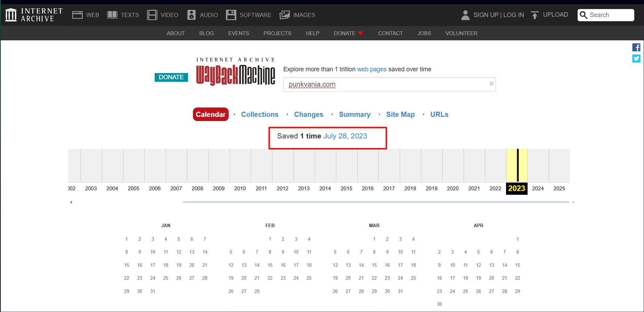Open the Texts book icon
Viewport: 644px width, 312px height.
point(112,15)
